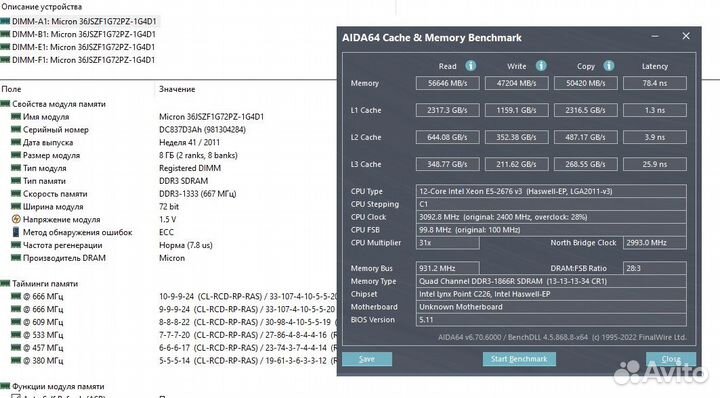
Task: Click the CPU Type field with Xeon E5-2676 v3
Action: (x=551, y=191)
